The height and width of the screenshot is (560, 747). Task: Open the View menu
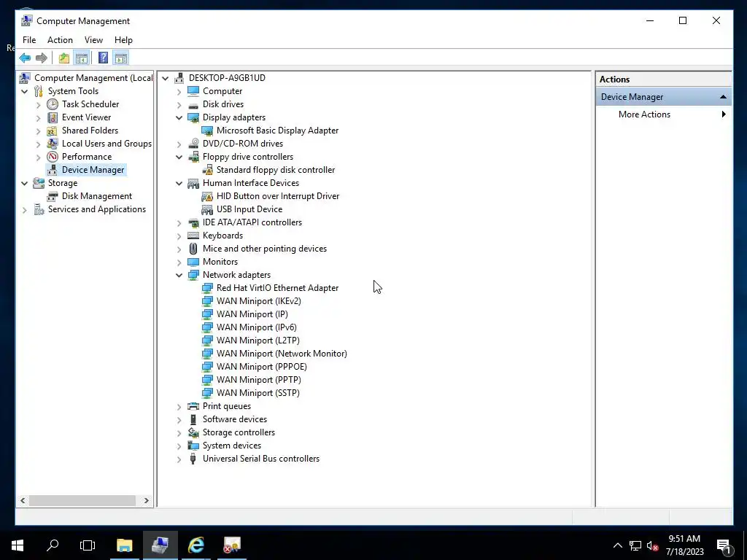point(93,40)
